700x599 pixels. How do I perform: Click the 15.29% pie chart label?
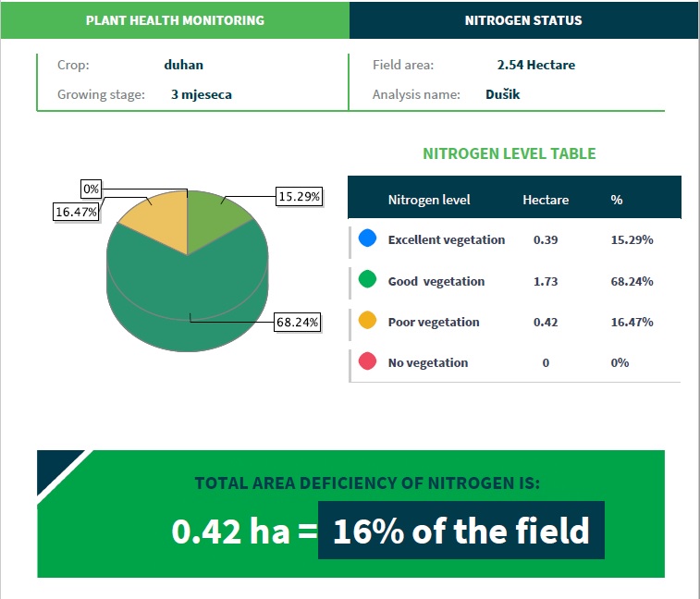tap(300, 196)
